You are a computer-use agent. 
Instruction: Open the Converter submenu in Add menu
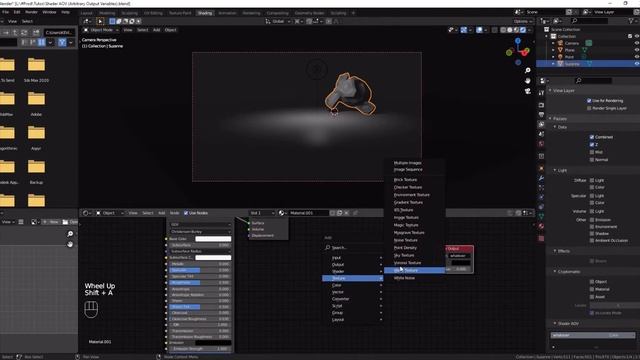[353, 299]
